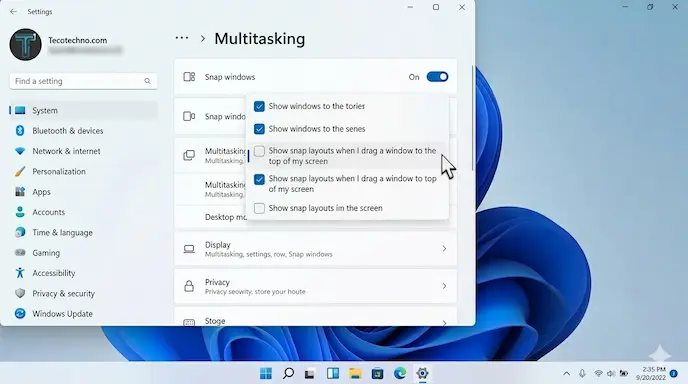Viewport: 688px width, 384px height.
Task: Launch Microsoft Edge from taskbar
Action: pyautogui.click(x=400, y=373)
